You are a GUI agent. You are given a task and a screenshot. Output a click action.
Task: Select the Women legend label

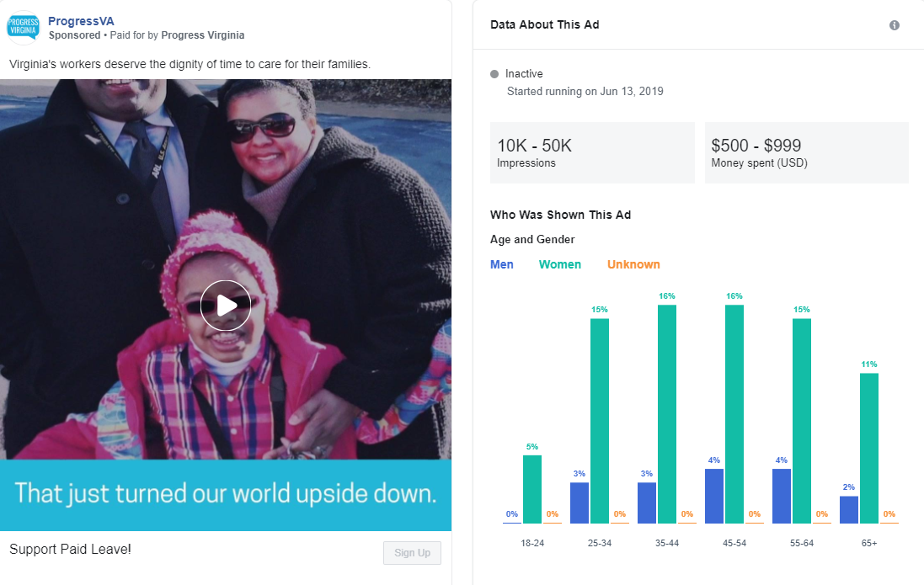560,264
